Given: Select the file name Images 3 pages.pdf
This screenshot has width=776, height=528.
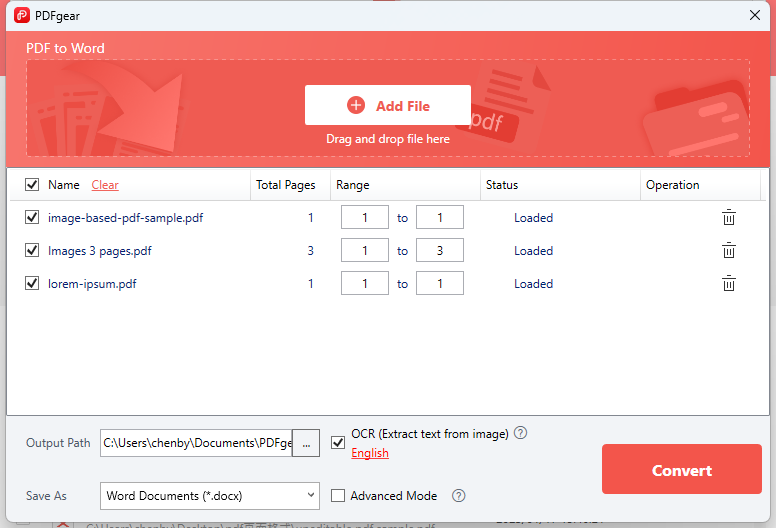Looking at the screenshot, I should [99, 251].
